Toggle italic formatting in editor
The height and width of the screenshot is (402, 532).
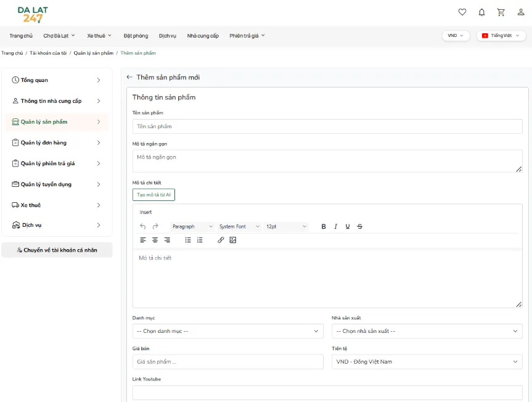(x=335, y=226)
